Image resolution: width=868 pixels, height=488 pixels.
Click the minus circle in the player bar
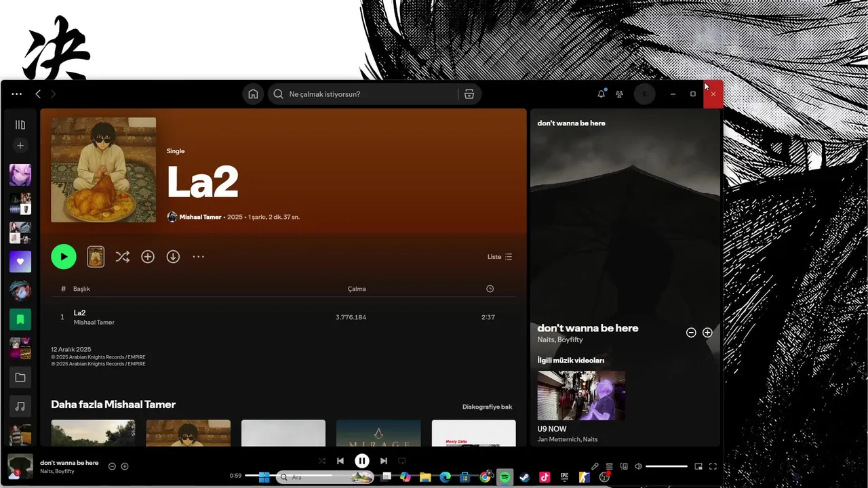click(112, 466)
